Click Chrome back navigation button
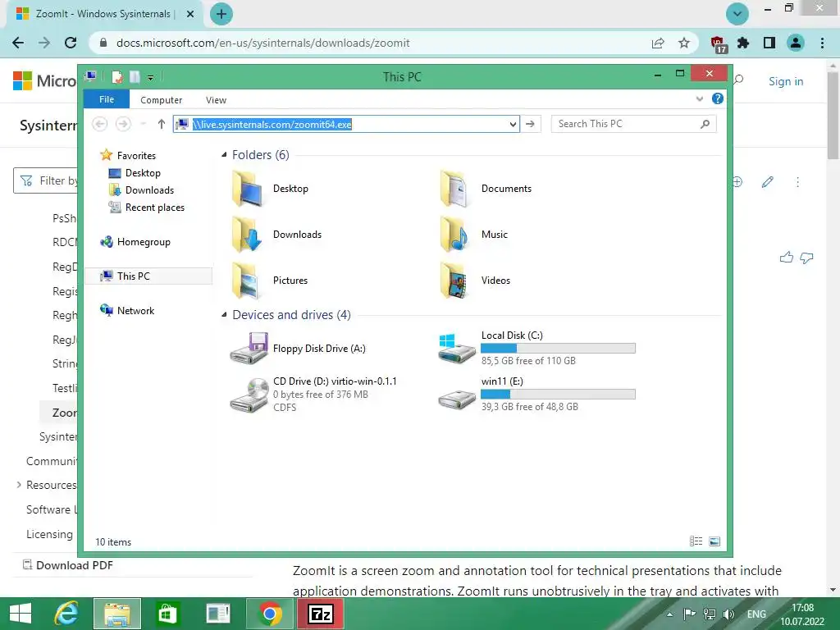 18,43
